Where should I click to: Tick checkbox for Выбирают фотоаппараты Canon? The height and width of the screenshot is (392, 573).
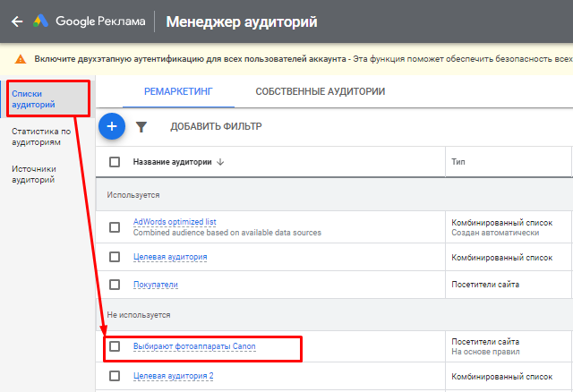[x=115, y=346]
